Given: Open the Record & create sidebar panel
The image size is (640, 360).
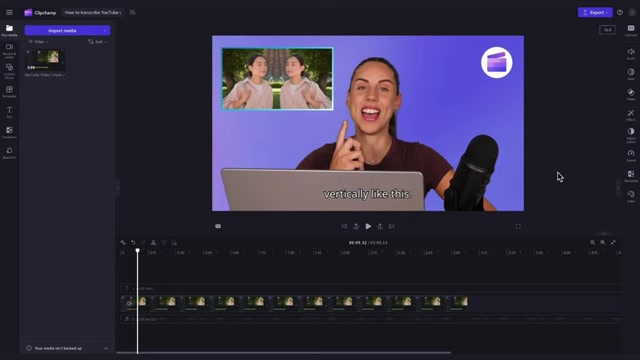Looking at the screenshot, I should coord(9,51).
